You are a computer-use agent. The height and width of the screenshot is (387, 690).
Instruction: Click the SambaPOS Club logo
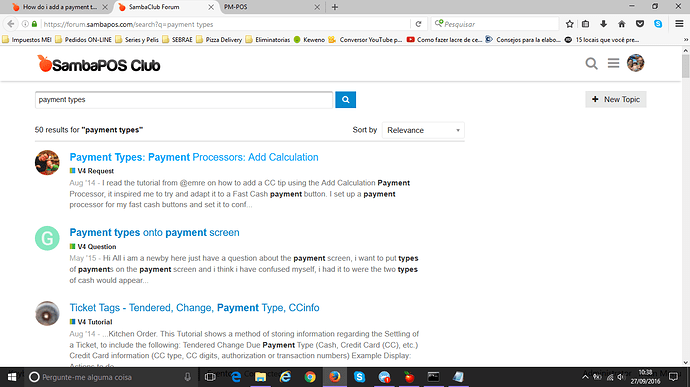coord(99,64)
